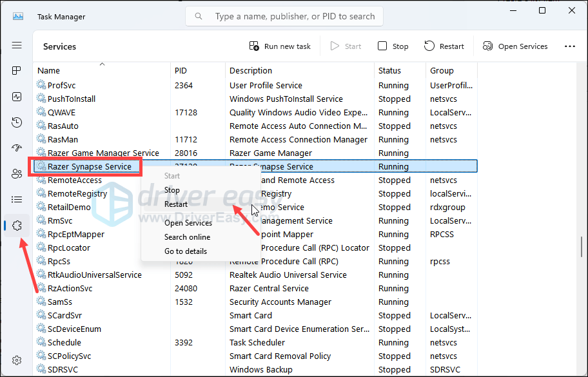
Task: Choose Stop from the context menu
Action: point(172,190)
